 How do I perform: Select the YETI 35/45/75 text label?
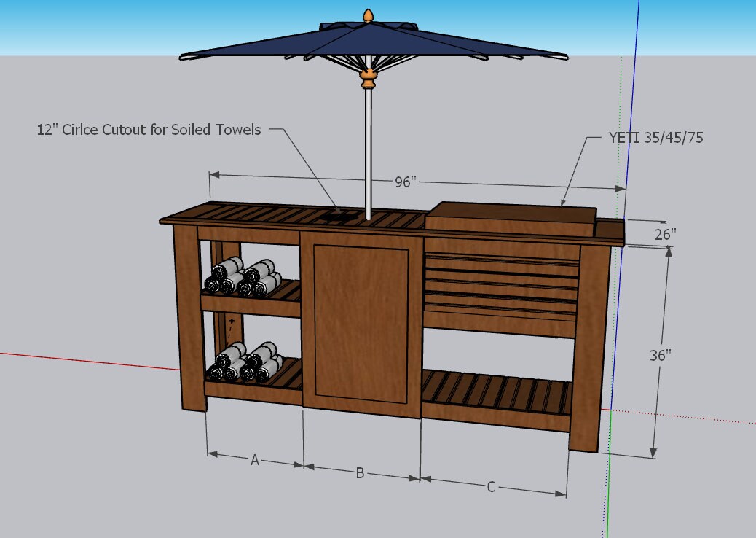pos(655,137)
